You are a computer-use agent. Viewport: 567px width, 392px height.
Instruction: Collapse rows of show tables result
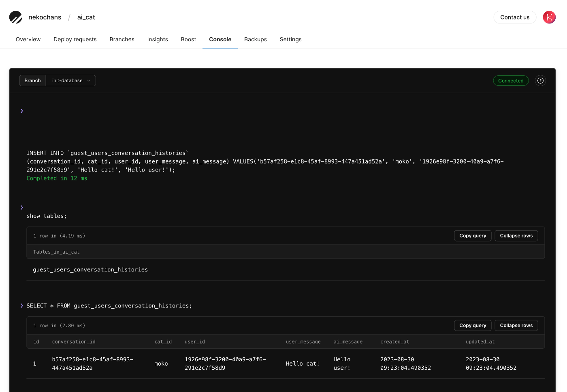tap(516, 236)
